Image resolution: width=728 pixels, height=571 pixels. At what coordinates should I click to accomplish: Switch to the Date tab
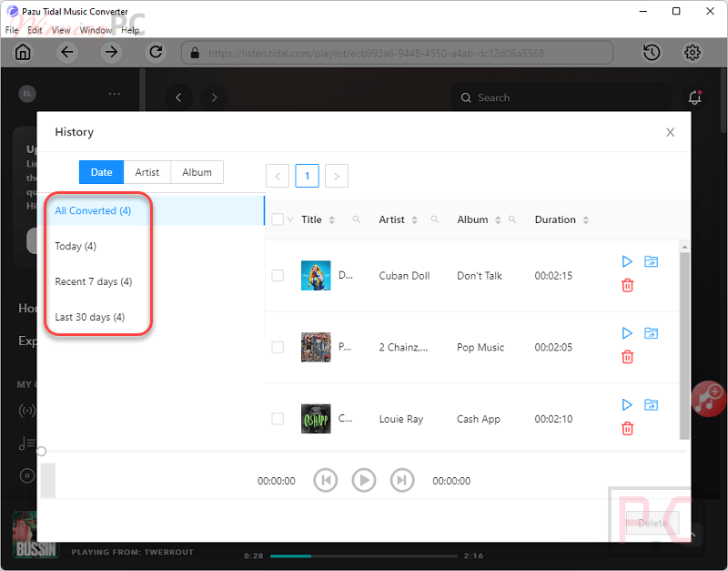pos(101,172)
